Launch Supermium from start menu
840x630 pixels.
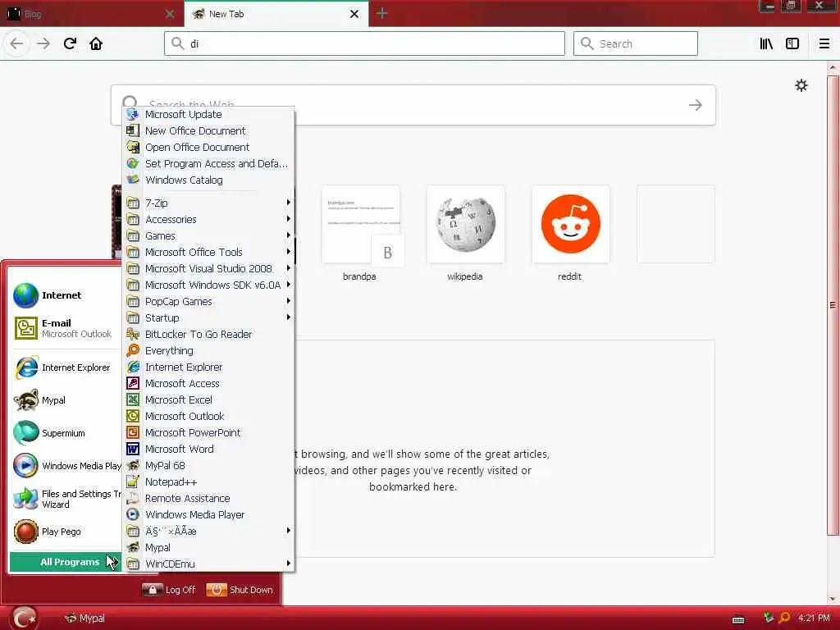[66, 433]
